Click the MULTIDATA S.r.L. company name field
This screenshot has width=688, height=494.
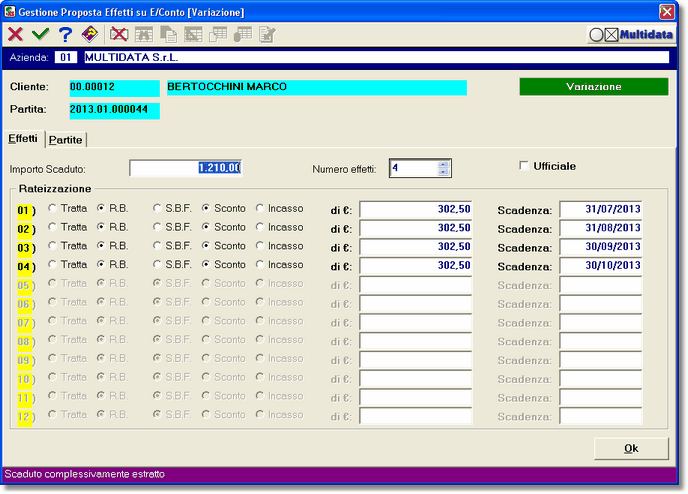[376, 57]
